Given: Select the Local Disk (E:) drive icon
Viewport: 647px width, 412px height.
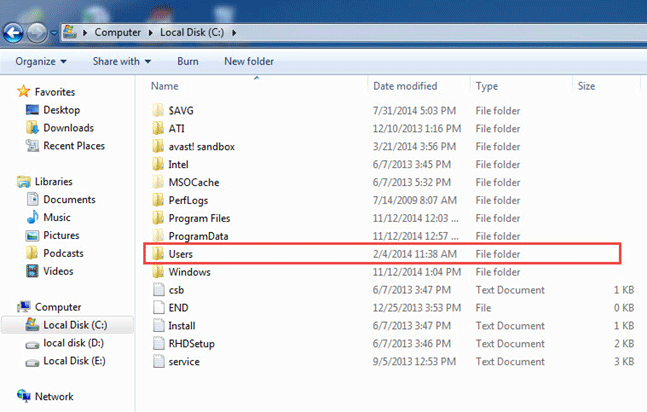Looking at the screenshot, I should 32,362.
